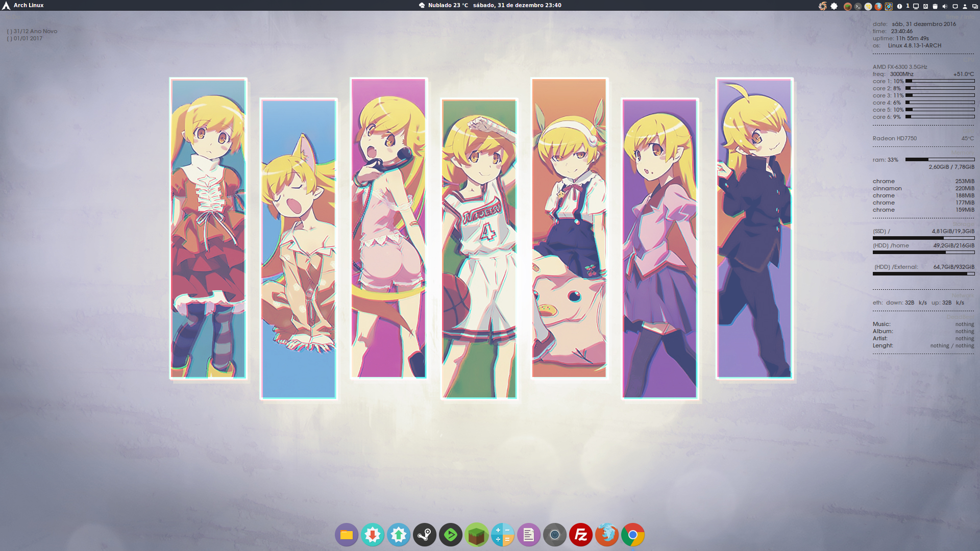Start FileZilla from the dock
This screenshot has width=980, height=551.
click(581, 535)
